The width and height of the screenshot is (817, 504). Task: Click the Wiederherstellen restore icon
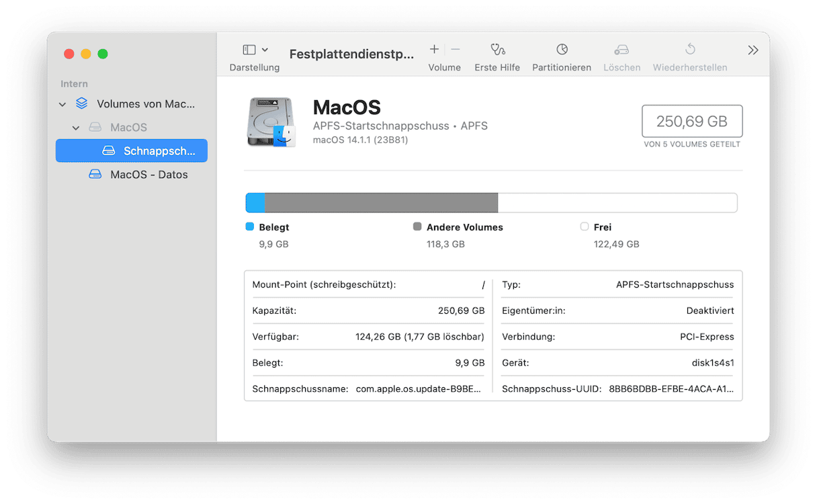(x=690, y=49)
